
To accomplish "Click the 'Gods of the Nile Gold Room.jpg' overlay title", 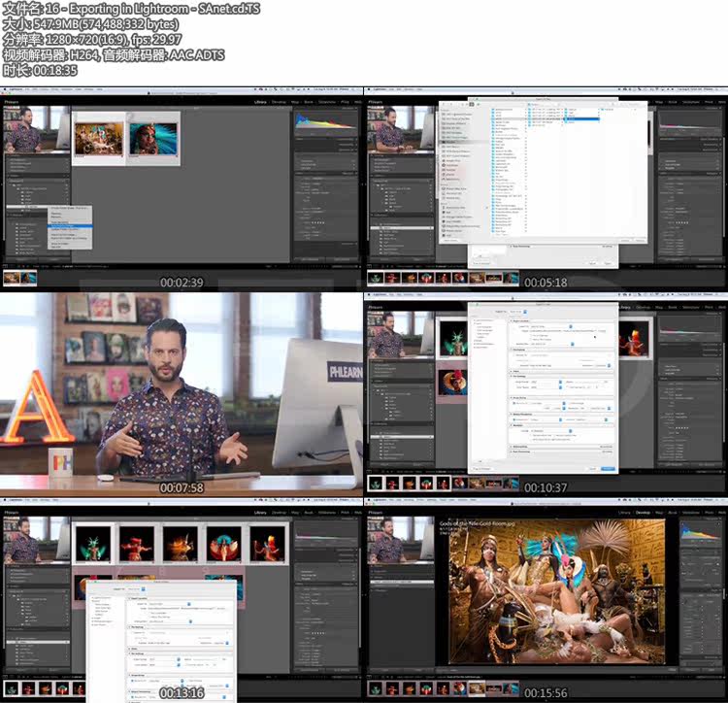I will coord(478,523).
